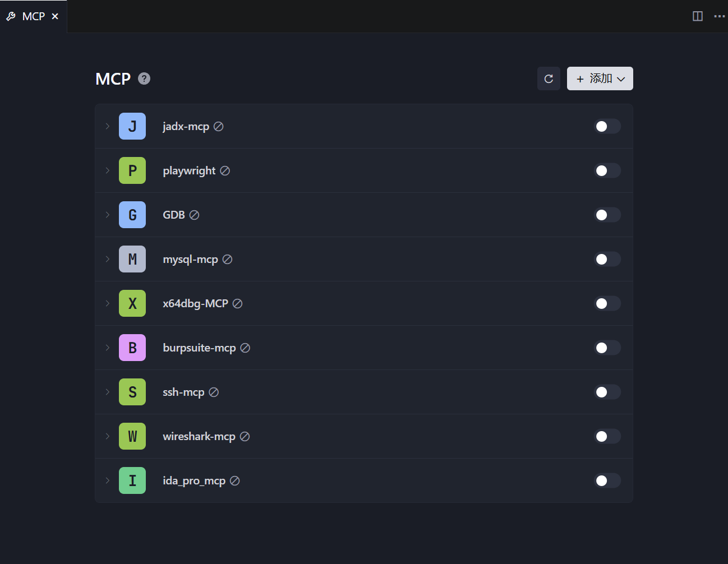Select the MCP editor tab

tap(33, 16)
